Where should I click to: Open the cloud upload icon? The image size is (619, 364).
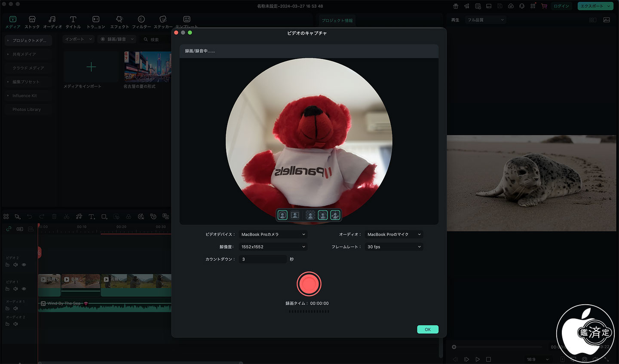pyautogui.click(x=511, y=6)
